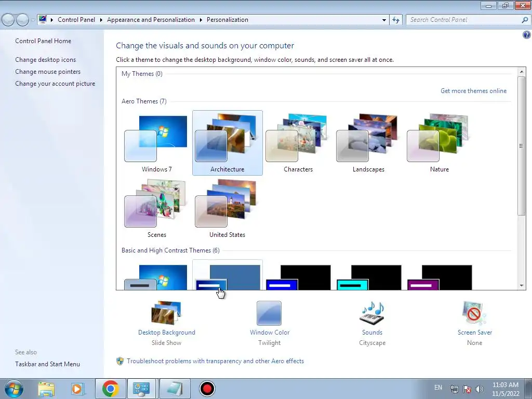Open recent pages dropdown next to Forward
Image resolution: width=532 pixels, height=399 pixels.
[33, 20]
